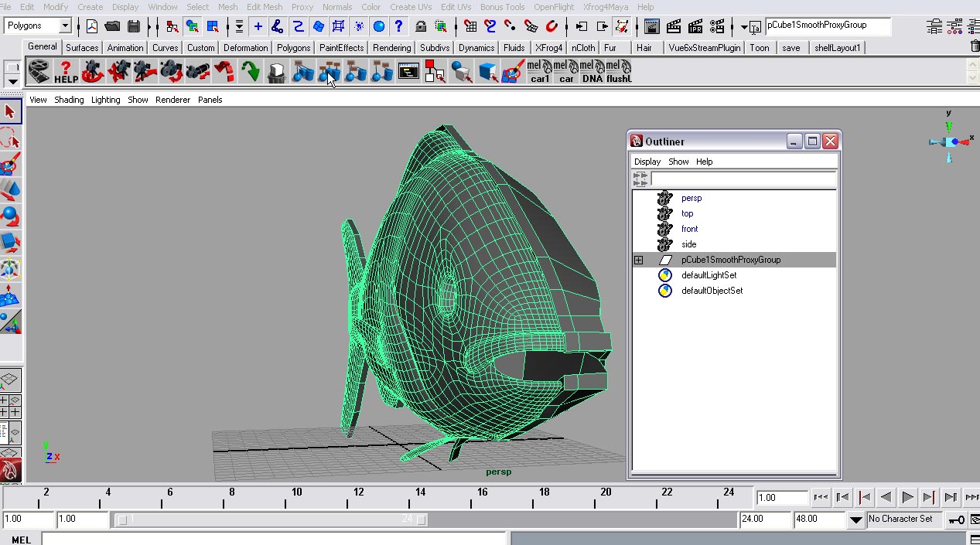Open the Create UVs menu
Image resolution: width=980 pixels, height=545 pixels.
point(411,7)
